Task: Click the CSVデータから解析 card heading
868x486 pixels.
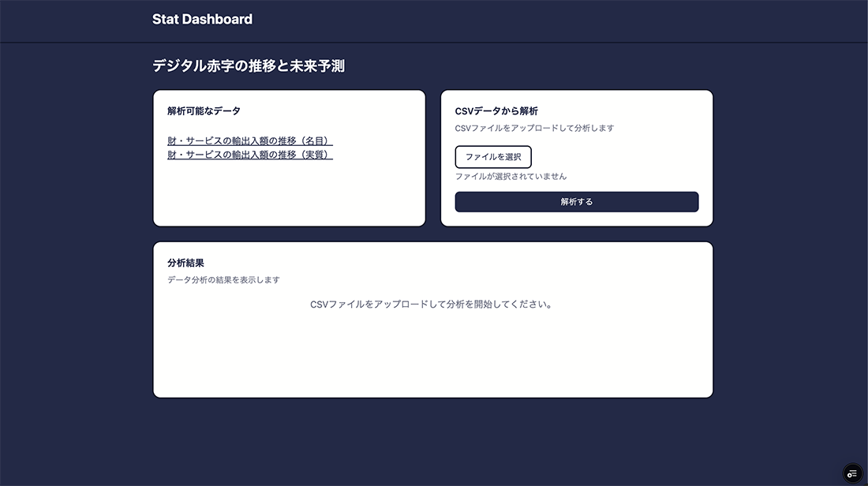Action: coord(496,111)
